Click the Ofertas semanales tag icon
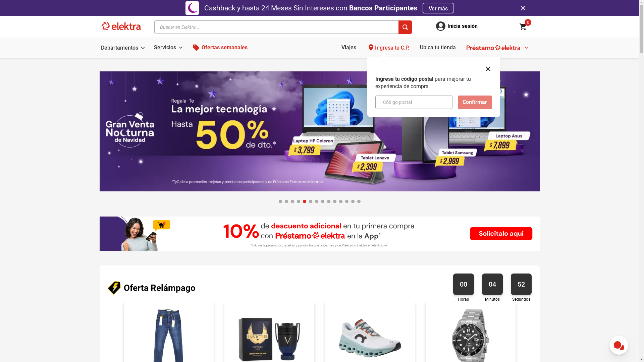 196,48
